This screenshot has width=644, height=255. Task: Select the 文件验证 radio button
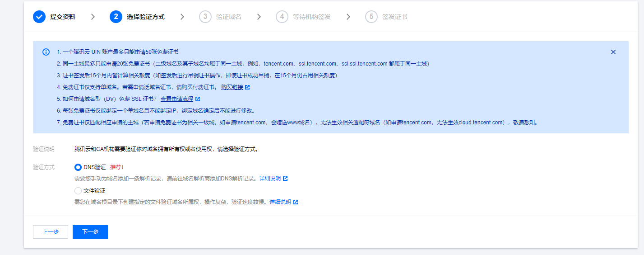78,191
